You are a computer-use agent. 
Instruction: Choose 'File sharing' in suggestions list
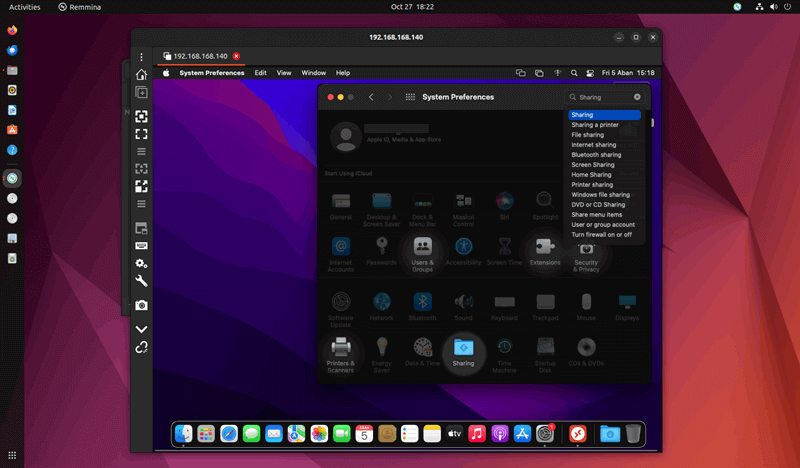588,135
